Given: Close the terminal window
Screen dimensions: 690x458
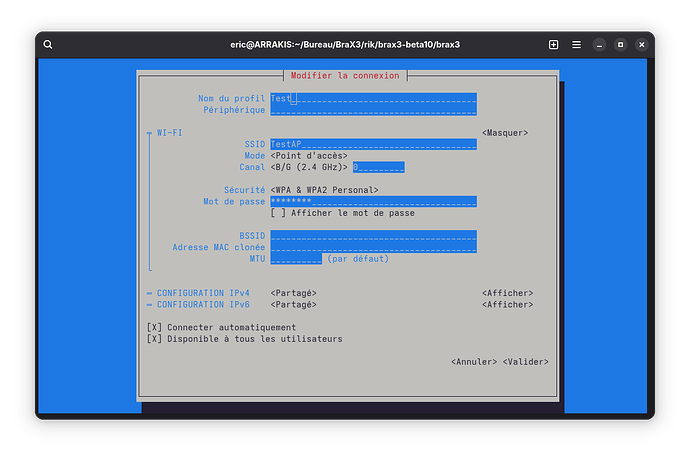Looking at the screenshot, I should [x=641, y=45].
